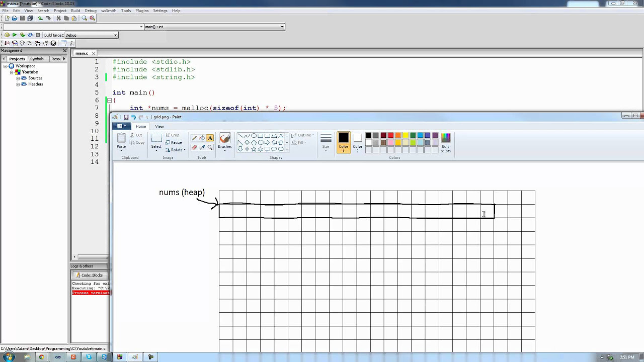
Task: Switch to the View tab in Paint
Action: (x=159, y=126)
